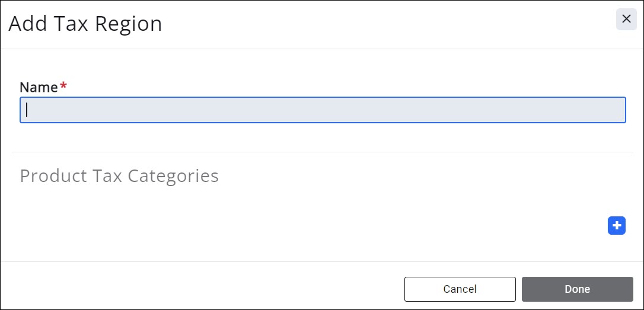Click the Done button
Viewport: 644px width, 310px height.
click(577, 289)
